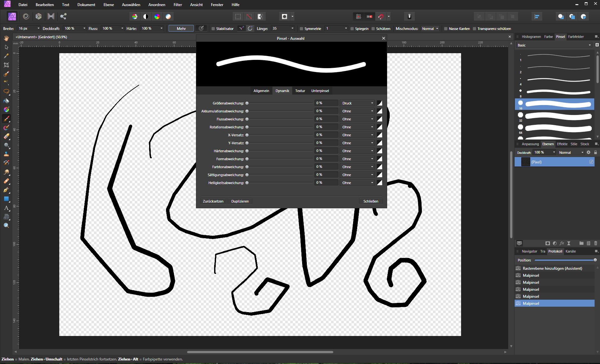Click the Flood Fill bucket tool
Screen dimensions: 600x364
[x=6, y=101]
